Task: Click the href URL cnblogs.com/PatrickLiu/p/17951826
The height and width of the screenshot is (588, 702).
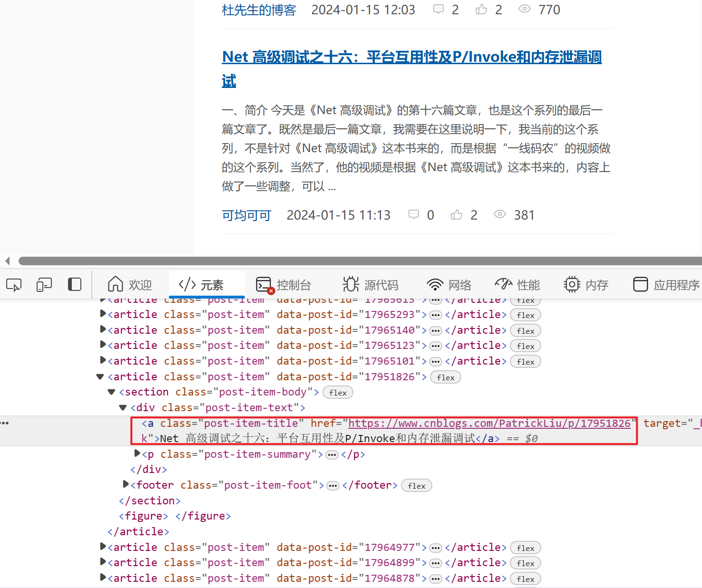Action: [x=489, y=423]
